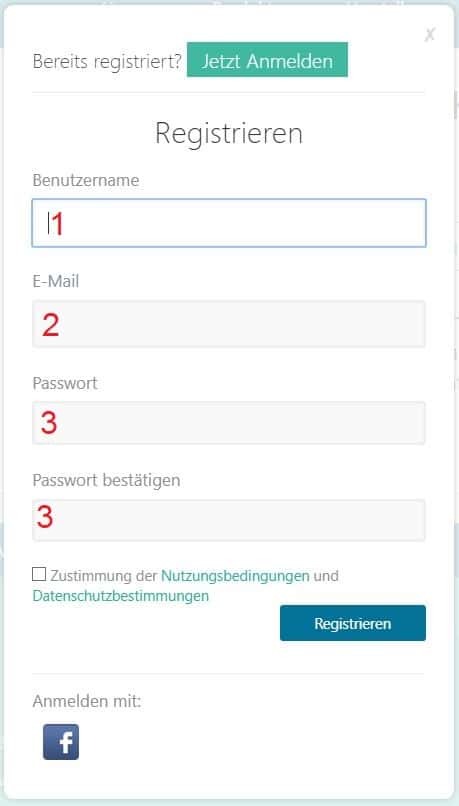
Task: Click the large Registrieren heading
Action: point(229,133)
